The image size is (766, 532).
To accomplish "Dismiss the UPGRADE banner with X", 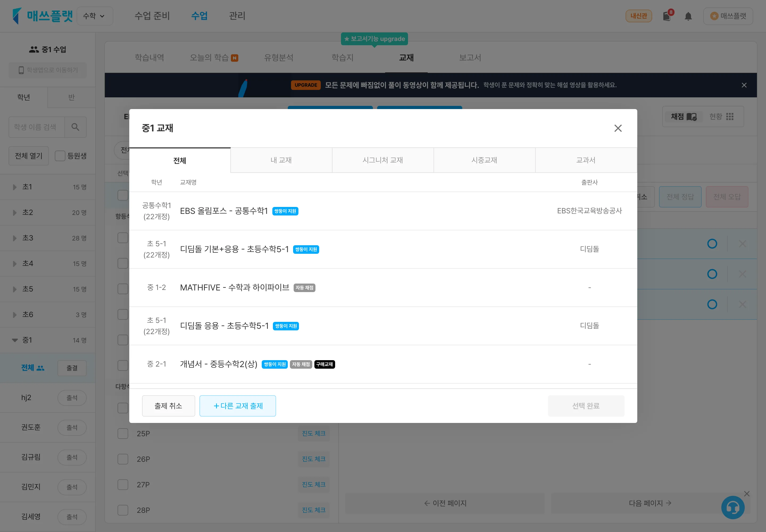I will (x=744, y=85).
